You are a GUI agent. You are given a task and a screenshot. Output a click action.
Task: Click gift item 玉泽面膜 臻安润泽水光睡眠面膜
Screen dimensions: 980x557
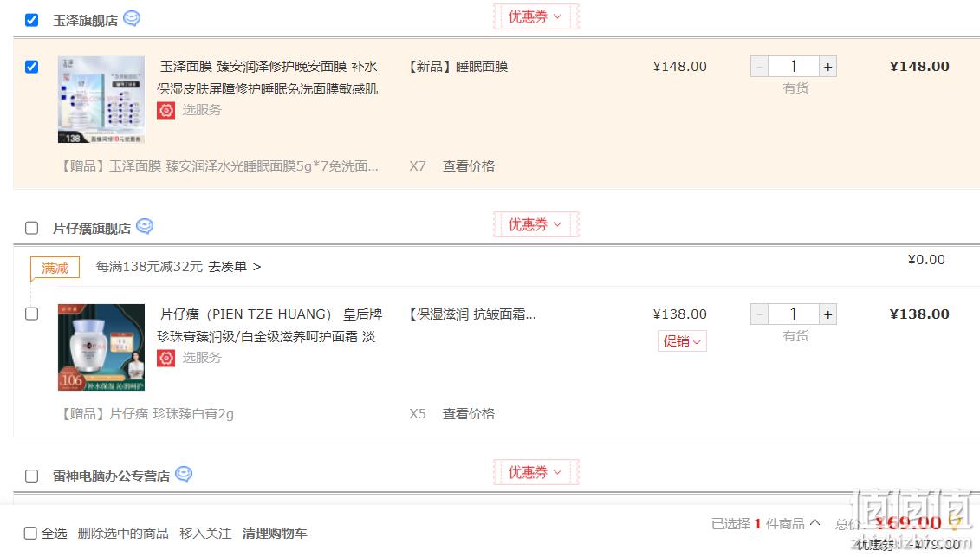219,165
